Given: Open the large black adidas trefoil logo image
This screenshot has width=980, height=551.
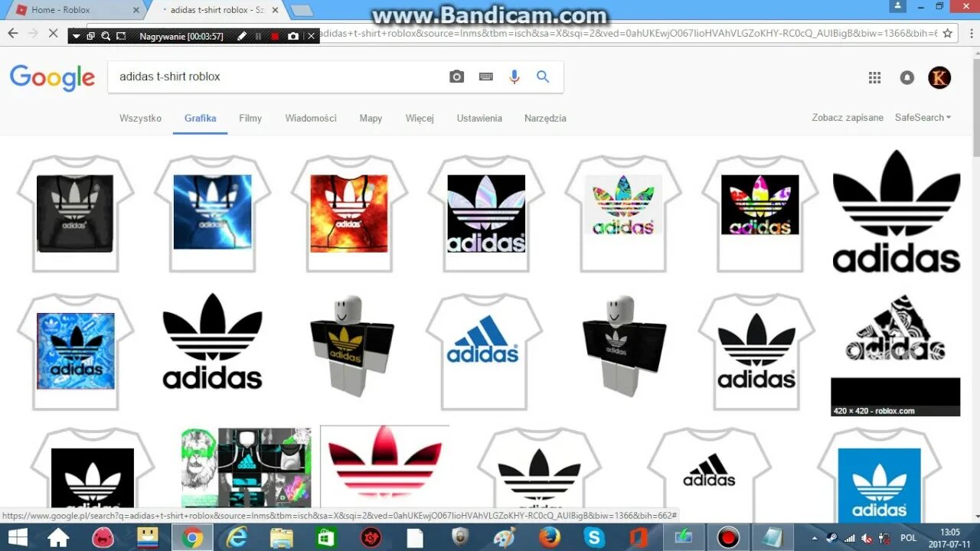Looking at the screenshot, I should pos(896,212).
